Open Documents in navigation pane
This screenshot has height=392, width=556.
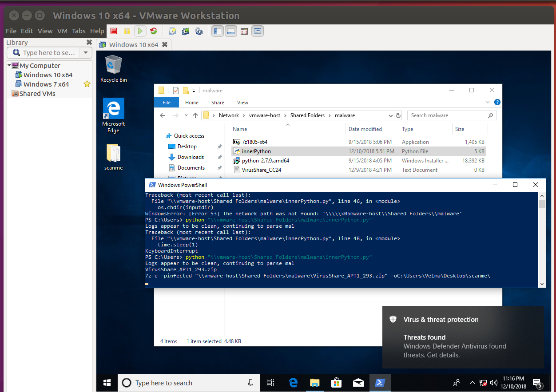click(191, 168)
